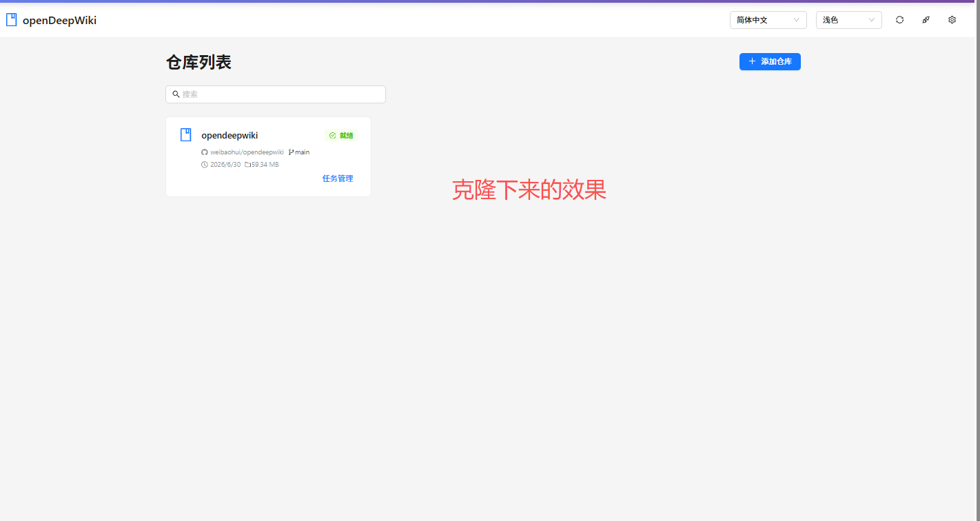Click the openDeepWiki title text
Viewport: 980px width, 521px height.
[x=59, y=21]
